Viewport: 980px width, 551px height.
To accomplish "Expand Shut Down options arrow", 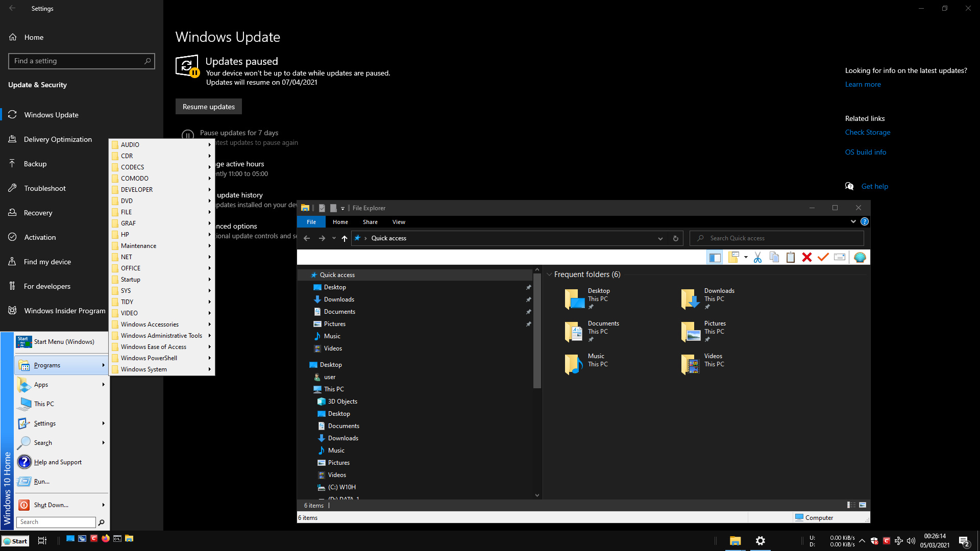I will pos(103,505).
